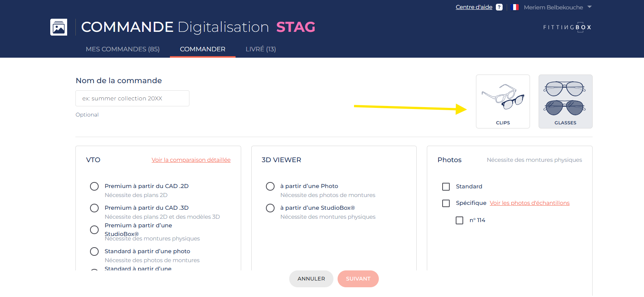Open Voir la comparaison détaillée link
The image size is (644, 297).
(x=191, y=160)
